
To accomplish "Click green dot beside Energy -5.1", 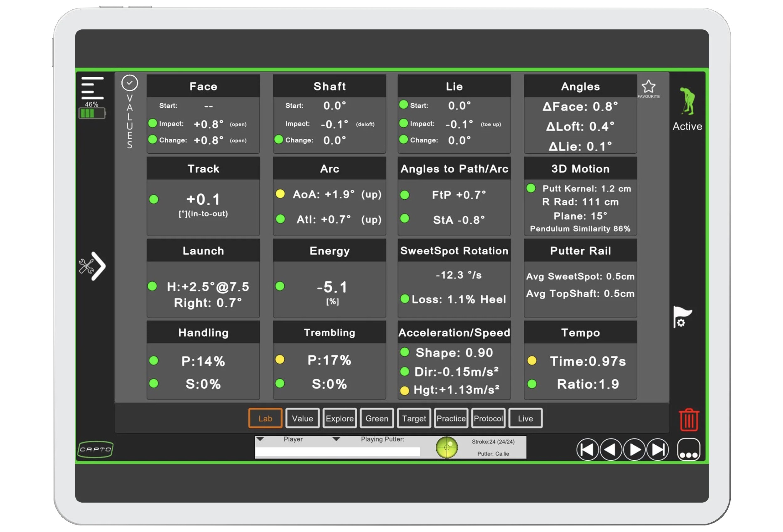I will [x=280, y=286].
